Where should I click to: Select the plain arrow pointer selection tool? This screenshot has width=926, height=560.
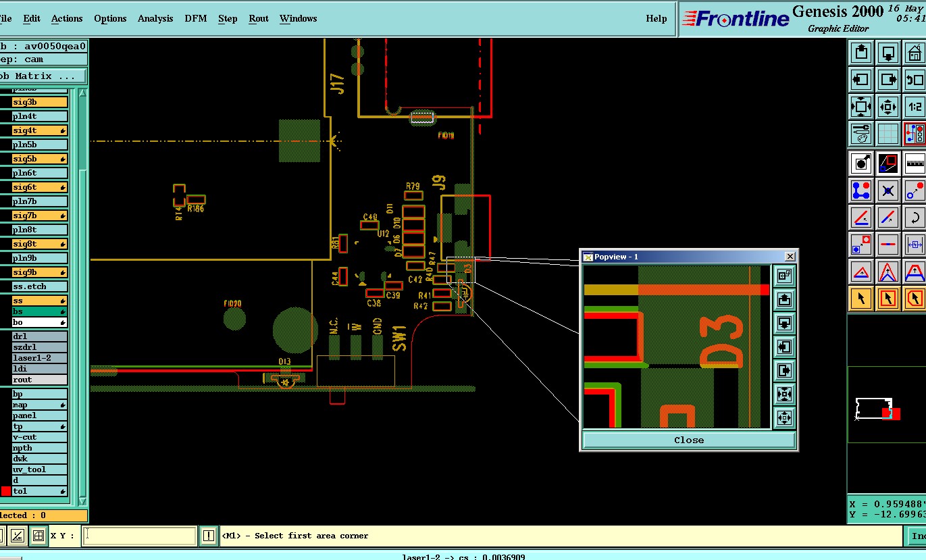tap(861, 297)
